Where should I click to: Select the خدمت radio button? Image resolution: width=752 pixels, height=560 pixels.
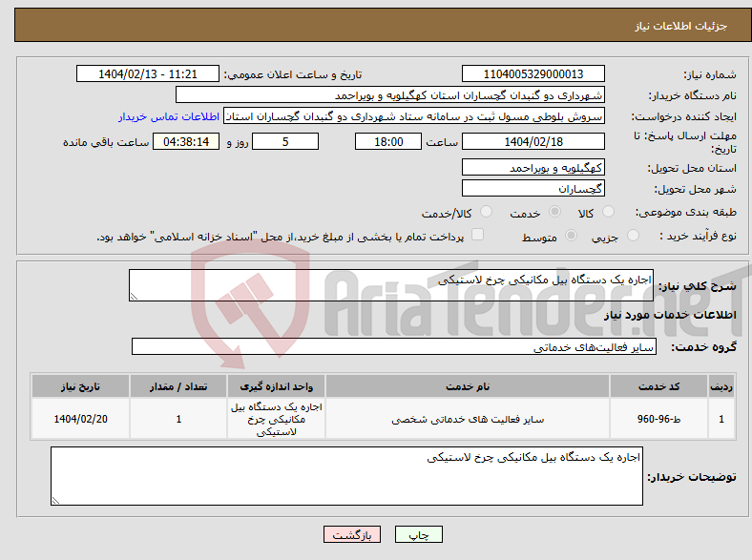coord(554,212)
